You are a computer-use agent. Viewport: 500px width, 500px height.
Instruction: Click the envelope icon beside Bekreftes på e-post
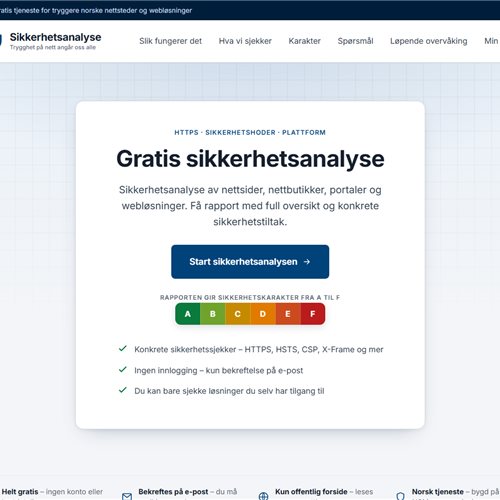[x=127, y=496]
